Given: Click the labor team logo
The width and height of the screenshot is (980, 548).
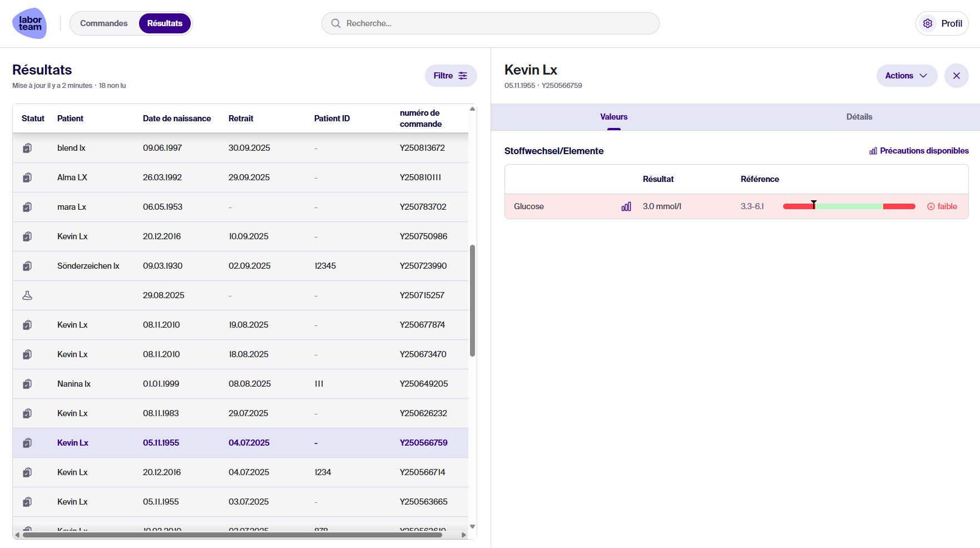Looking at the screenshot, I should (x=29, y=23).
